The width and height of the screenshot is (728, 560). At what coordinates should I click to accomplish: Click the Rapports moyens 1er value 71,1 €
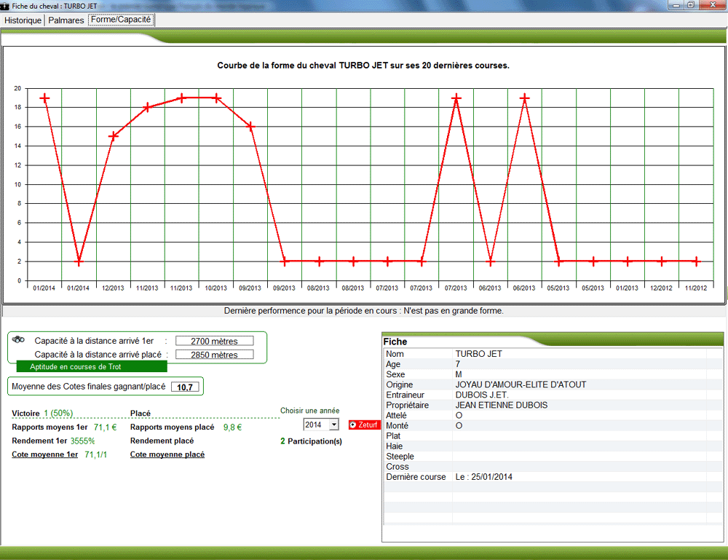105,427
